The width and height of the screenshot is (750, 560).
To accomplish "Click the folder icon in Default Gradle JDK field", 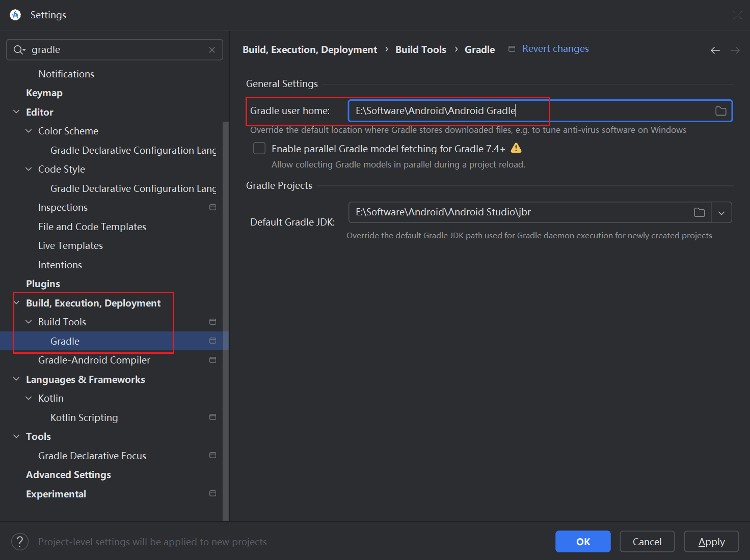I will coord(699,212).
